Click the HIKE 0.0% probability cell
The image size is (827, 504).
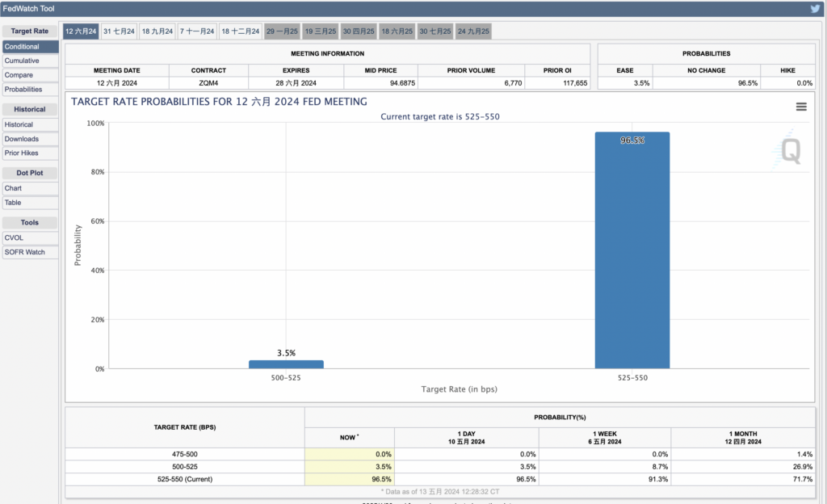(787, 82)
